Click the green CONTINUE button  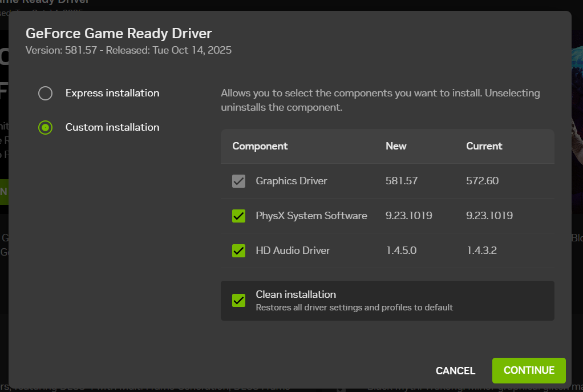pos(529,370)
